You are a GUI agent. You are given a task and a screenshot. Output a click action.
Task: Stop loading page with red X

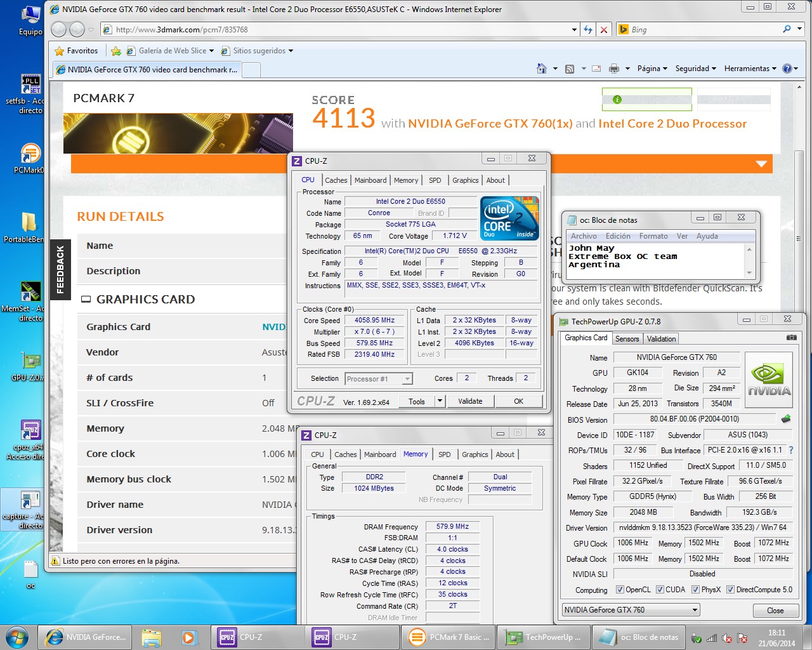pyautogui.click(x=604, y=29)
